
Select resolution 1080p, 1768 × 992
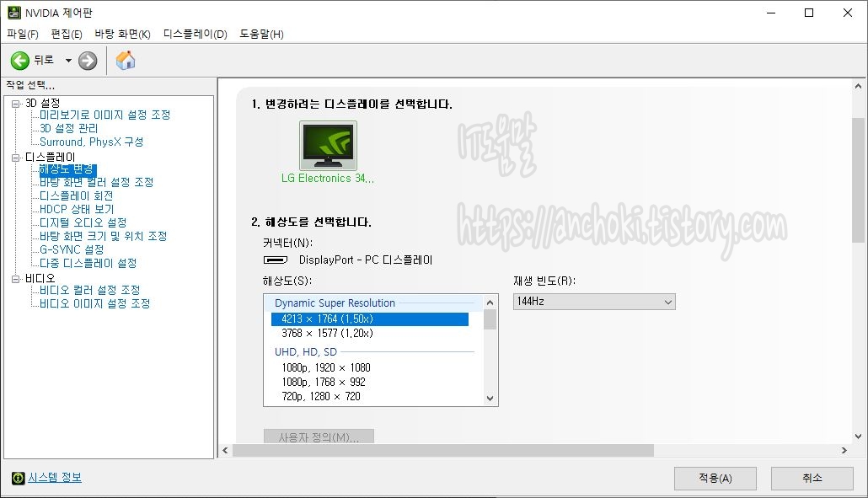[x=324, y=382]
